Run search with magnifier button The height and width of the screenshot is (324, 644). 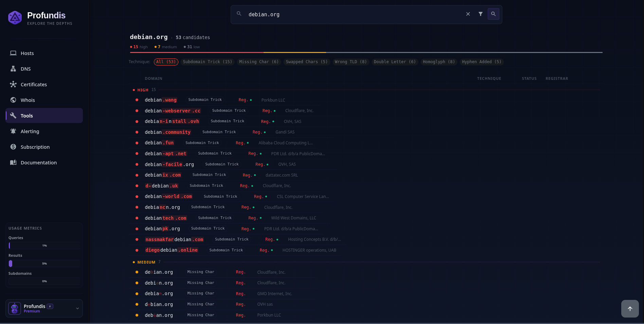494,14
